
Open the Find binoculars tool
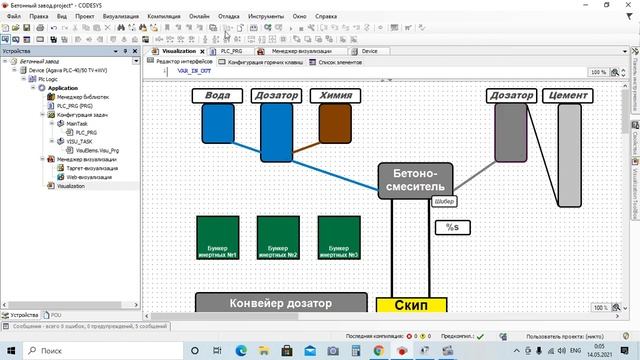point(121,28)
